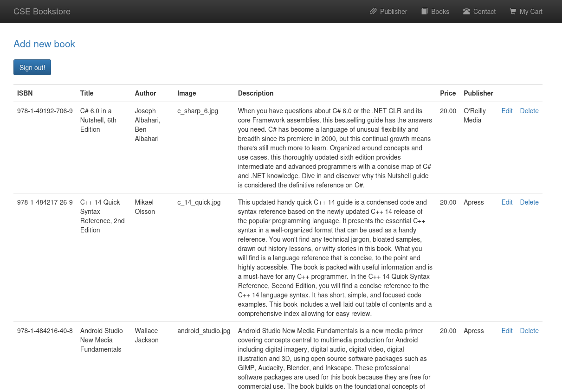
Task: Delete the C# 6.0 in a Nutshell book
Action: (529, 111)
